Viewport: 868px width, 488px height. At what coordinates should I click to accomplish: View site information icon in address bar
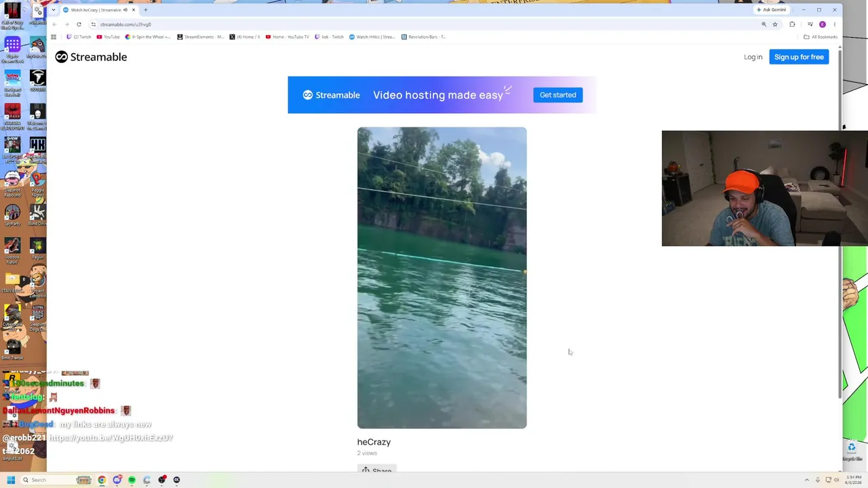[x=94, y=24]
